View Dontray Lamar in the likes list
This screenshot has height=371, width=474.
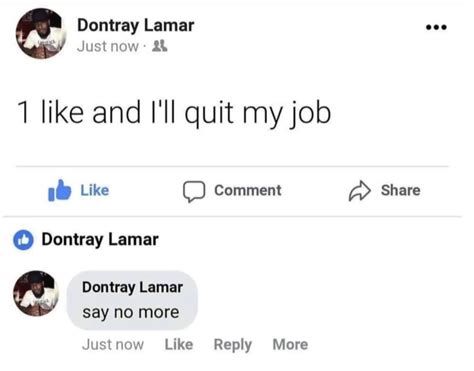[x=100, y=240]
